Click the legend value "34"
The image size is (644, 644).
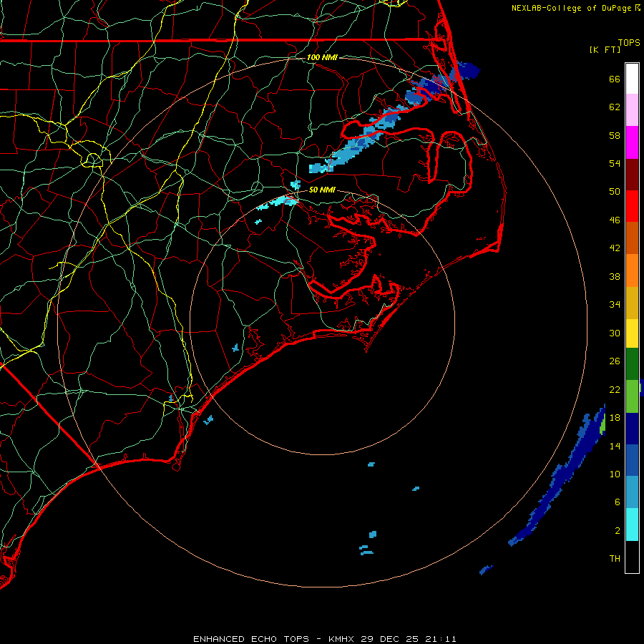pos(615,305)
